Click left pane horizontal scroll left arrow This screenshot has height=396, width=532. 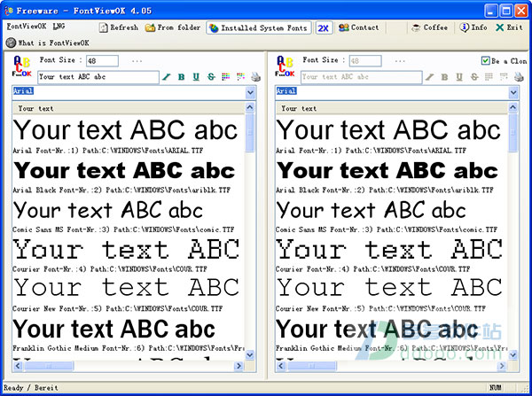click(18, 366)
